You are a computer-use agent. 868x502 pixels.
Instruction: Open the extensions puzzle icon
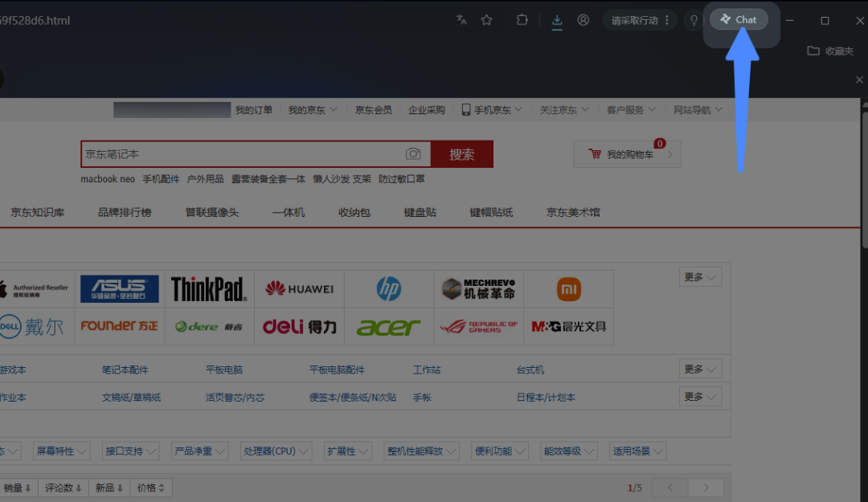point(522,20)
